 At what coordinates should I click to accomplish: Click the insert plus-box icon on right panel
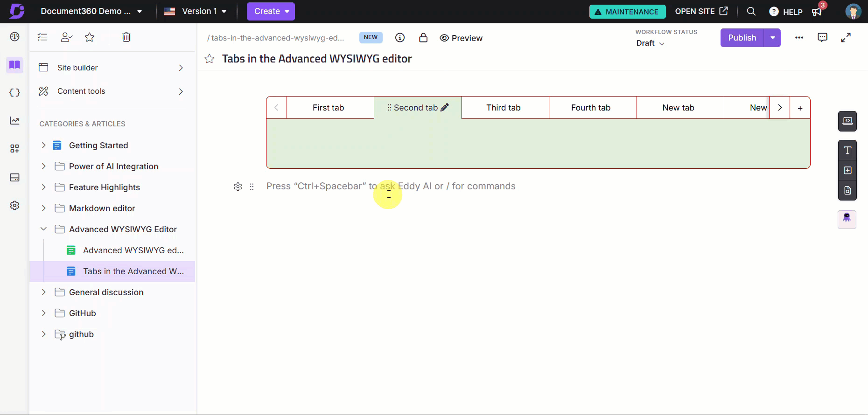847,171
